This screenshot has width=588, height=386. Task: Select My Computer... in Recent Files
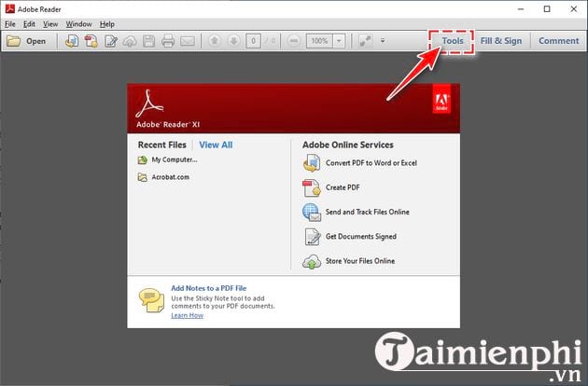pos(175,159)
